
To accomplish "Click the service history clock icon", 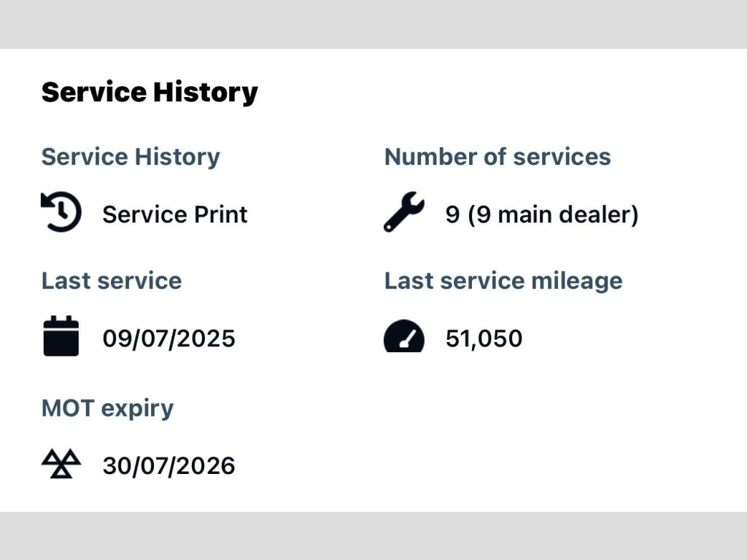I will click(x=61, y=212).
